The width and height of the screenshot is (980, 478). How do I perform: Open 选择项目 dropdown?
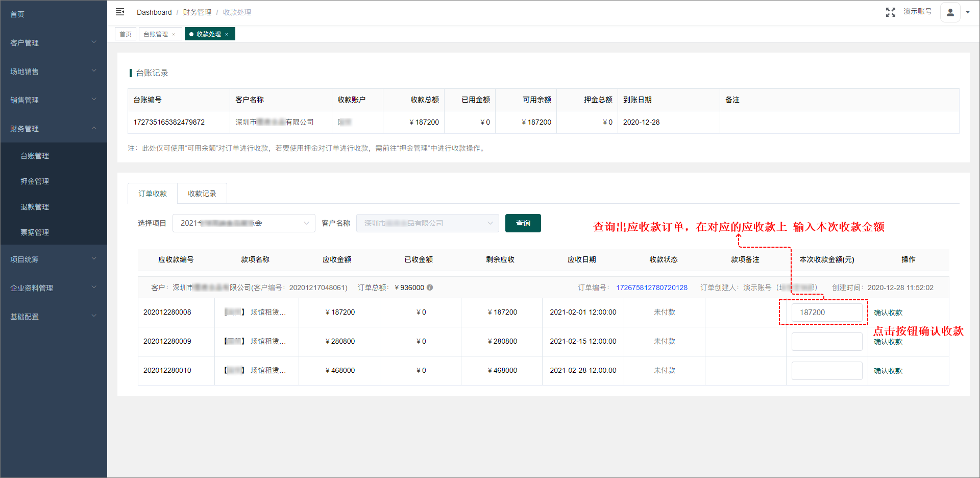244,223
